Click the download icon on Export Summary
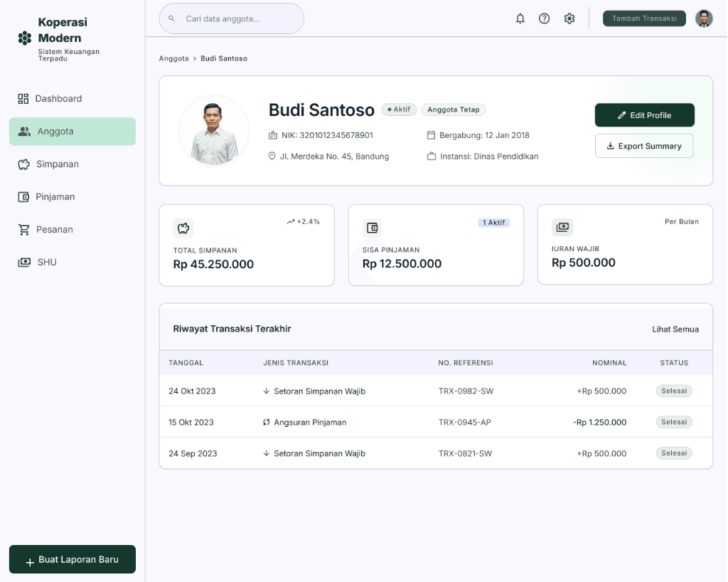Viewport: 728px width, 582px height. click(x=611, y=146)
